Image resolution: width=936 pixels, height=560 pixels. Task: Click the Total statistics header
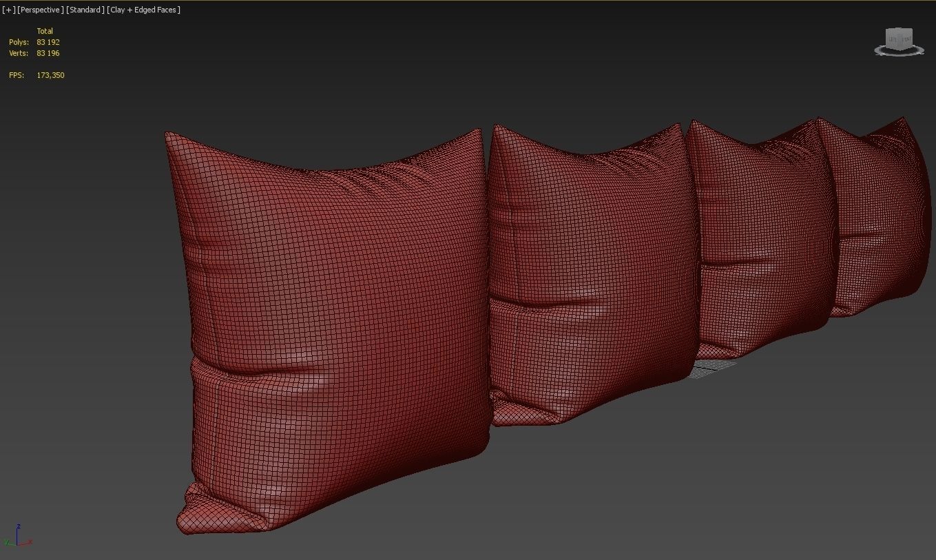(x=45, y=31)
